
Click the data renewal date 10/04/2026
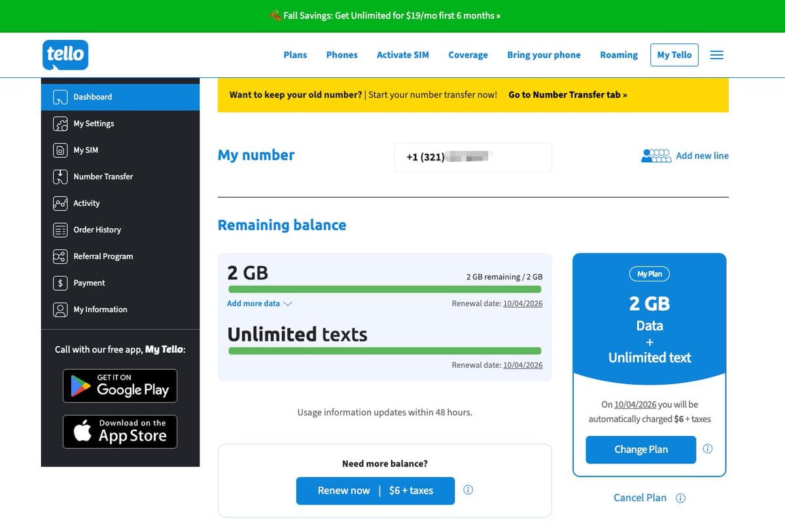coord(523,304)
